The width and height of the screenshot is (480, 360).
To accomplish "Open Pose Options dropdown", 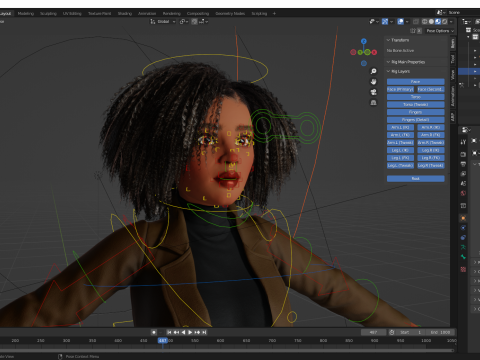I will click(x=440, y=31).
